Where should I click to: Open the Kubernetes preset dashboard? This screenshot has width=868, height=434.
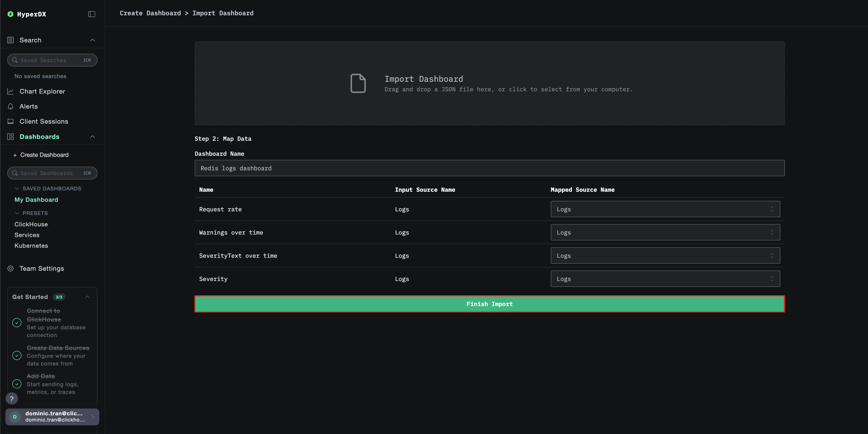click(x=31, y=246)
